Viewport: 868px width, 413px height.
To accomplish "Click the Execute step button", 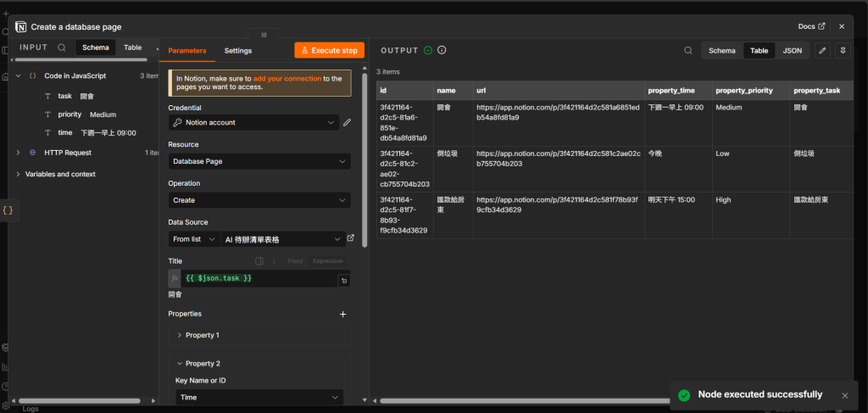I will tap(330, 50).
